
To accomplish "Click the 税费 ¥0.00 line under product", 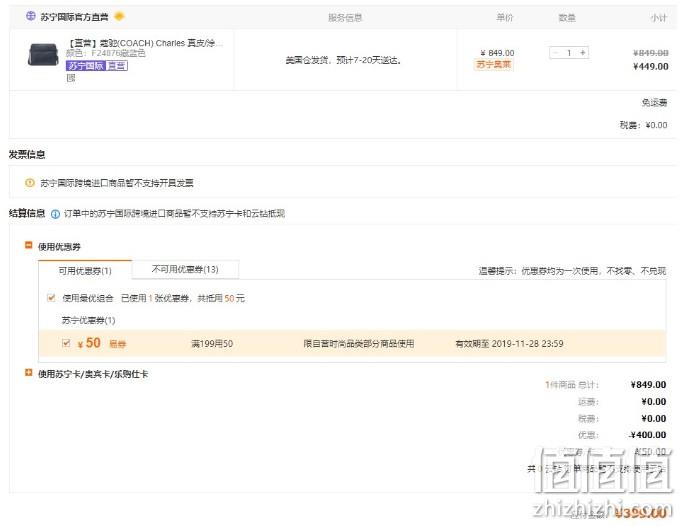I will [x=643, y=125].
